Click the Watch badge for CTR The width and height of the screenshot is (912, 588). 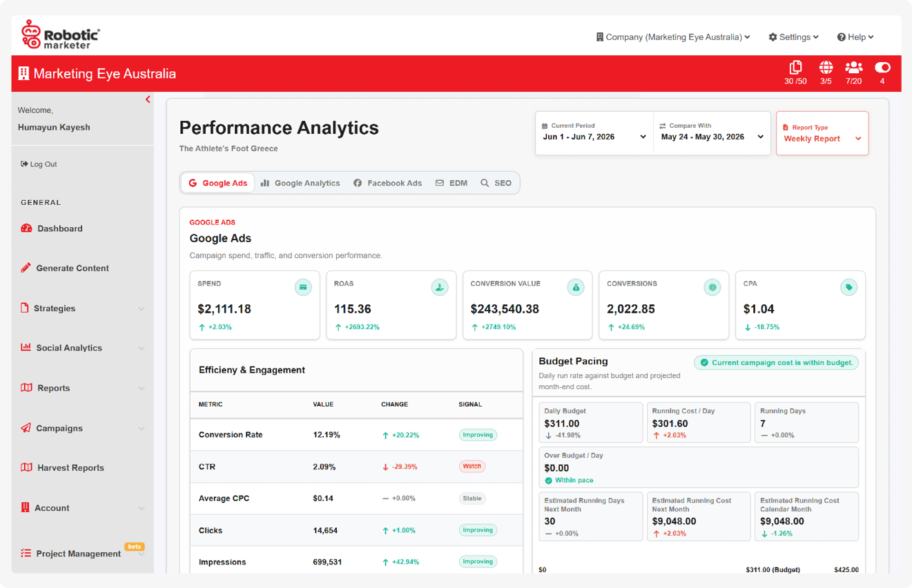472,467
